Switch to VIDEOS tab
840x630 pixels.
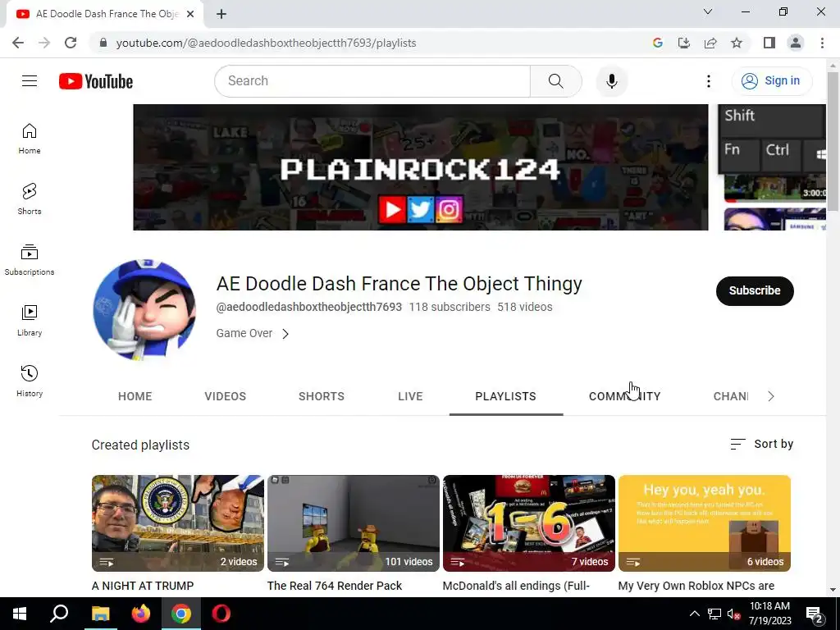click(x=226, y=396)
